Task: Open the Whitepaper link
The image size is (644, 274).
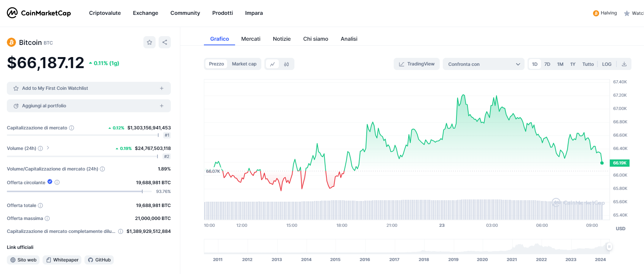Action: tap(62, 260)
